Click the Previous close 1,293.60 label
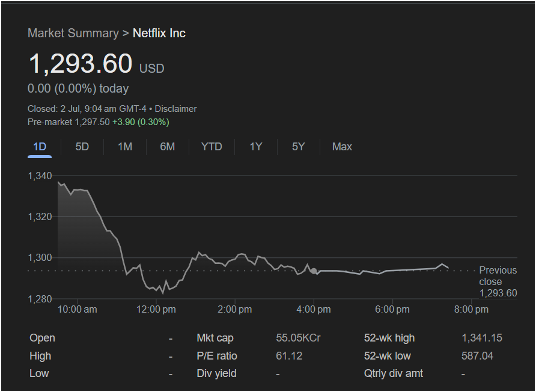536x392 pixels. pyautogui.click(x=498, y=281)
